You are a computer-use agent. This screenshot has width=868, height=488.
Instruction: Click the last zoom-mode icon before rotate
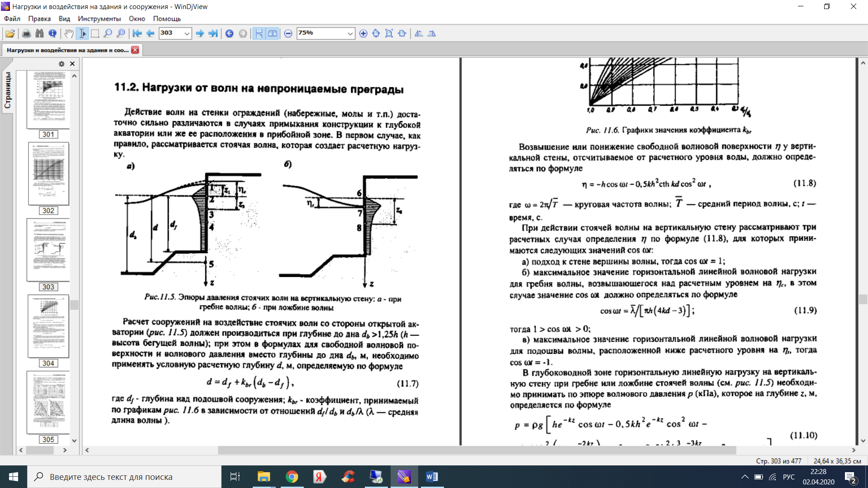point(402,33)
